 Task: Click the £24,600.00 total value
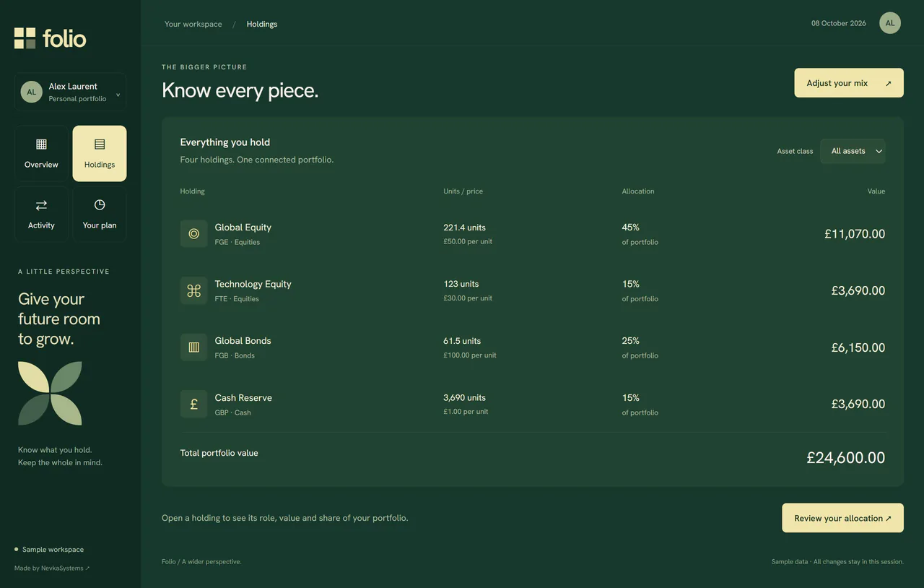coord(846,457)
